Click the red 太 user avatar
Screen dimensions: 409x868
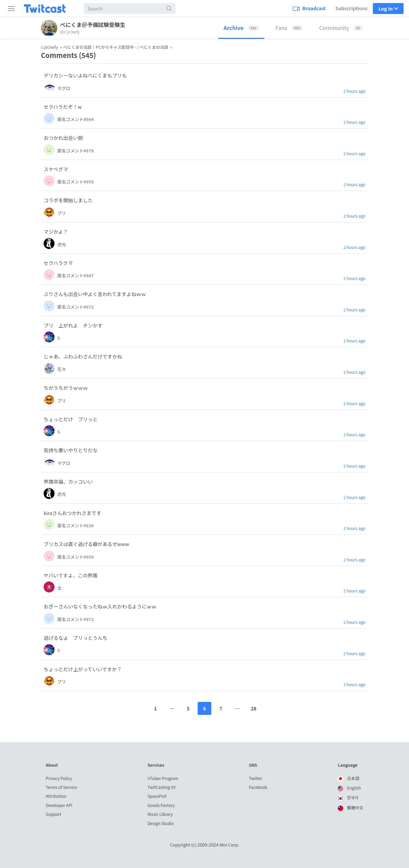pos(49,587)
